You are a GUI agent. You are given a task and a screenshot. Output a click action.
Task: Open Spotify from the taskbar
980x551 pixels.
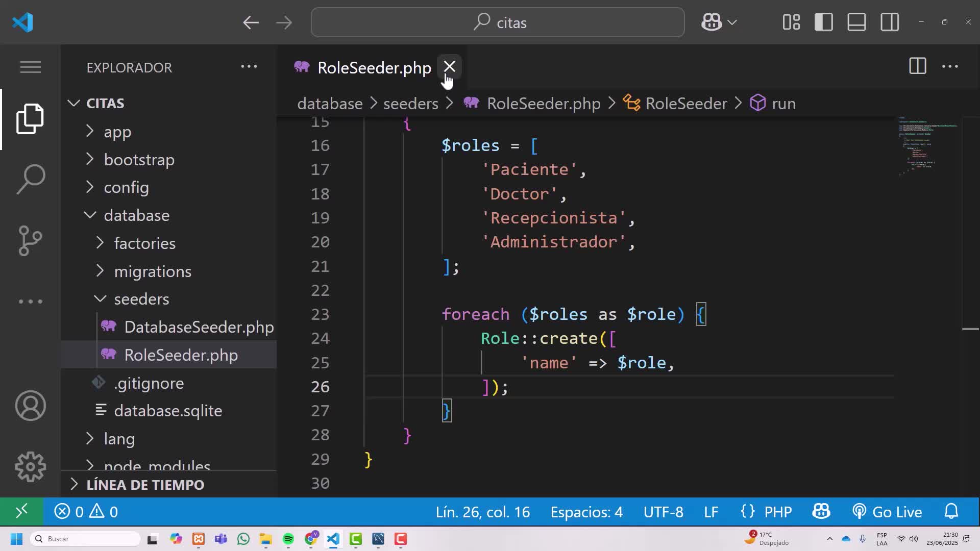tap(288, 539)
